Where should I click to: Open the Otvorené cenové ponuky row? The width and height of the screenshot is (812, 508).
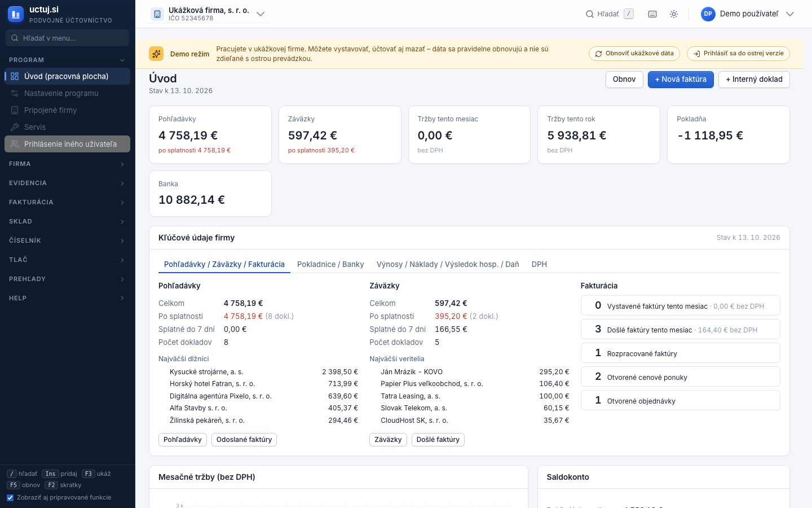681,376
